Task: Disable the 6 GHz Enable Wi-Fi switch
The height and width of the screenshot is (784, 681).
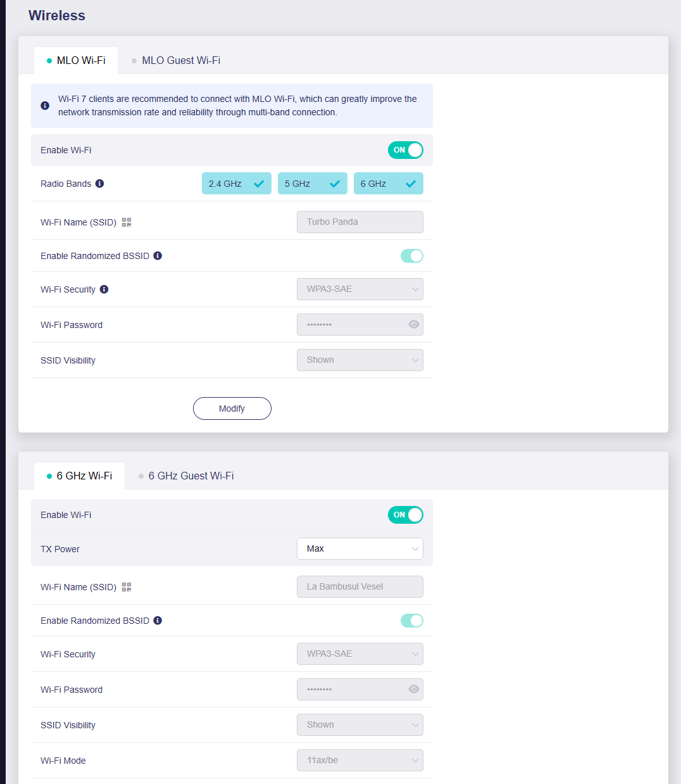Action: (406, 515)
